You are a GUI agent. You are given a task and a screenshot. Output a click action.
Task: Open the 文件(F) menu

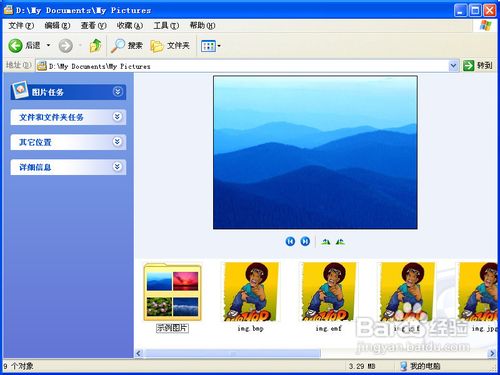pos(21,25)
